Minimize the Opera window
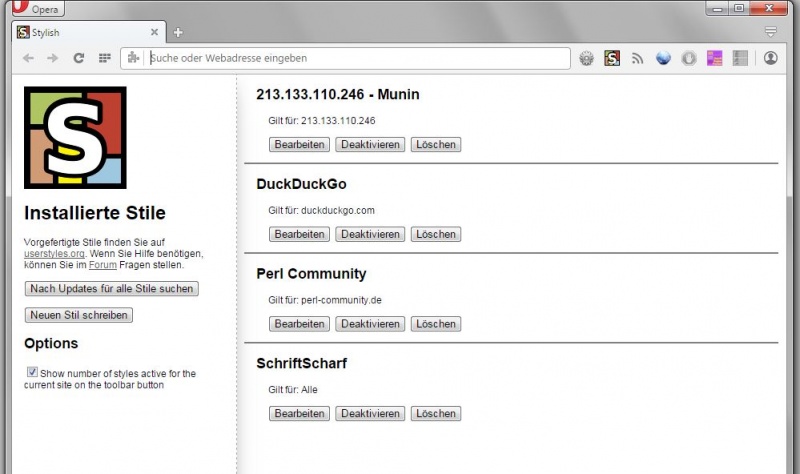Image resolution: width=800 pixels, height=474 pixels. point(717,8)
